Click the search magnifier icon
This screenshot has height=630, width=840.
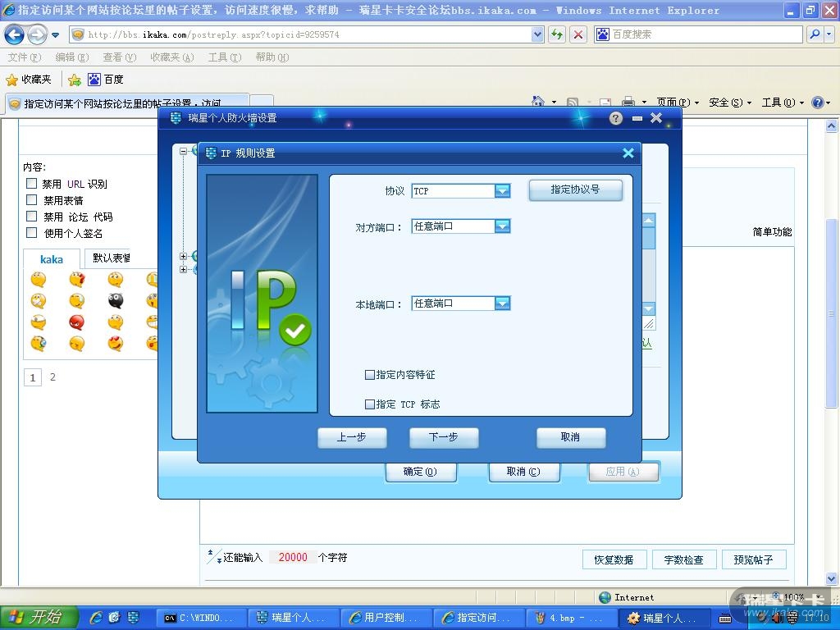coord(815,34)
